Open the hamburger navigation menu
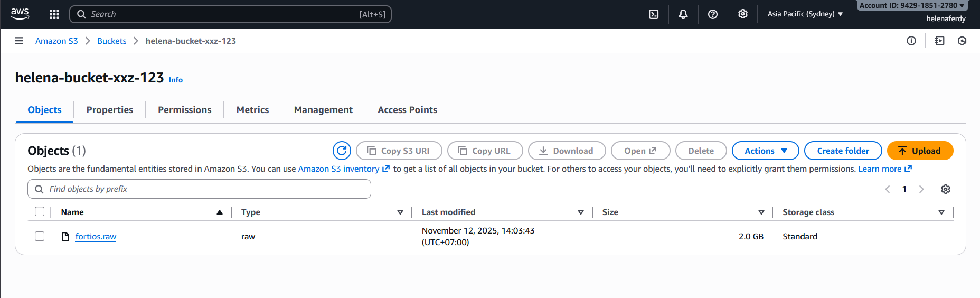The image size is (980, 298). pos(19,41)
